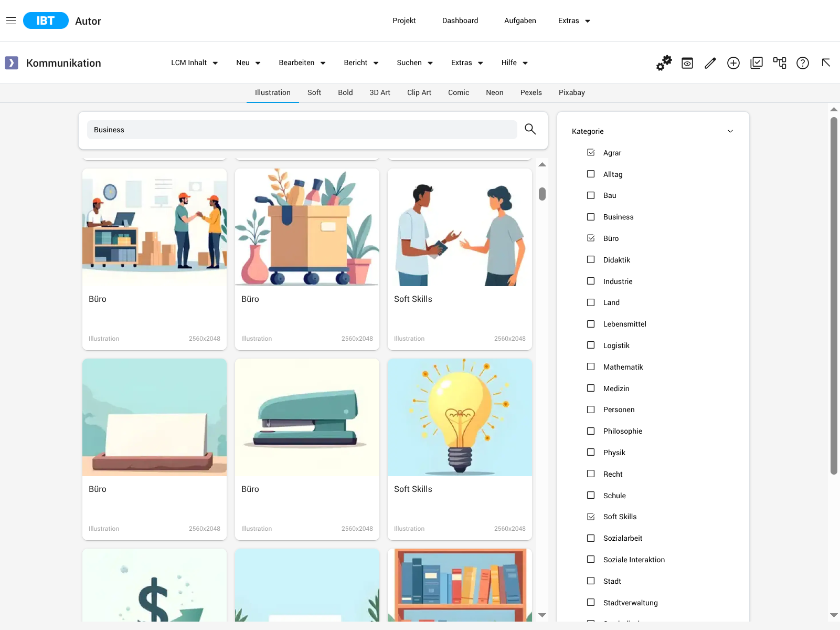Enable the Business category checkbox
The image size is (840, 630).
[591, 217]
